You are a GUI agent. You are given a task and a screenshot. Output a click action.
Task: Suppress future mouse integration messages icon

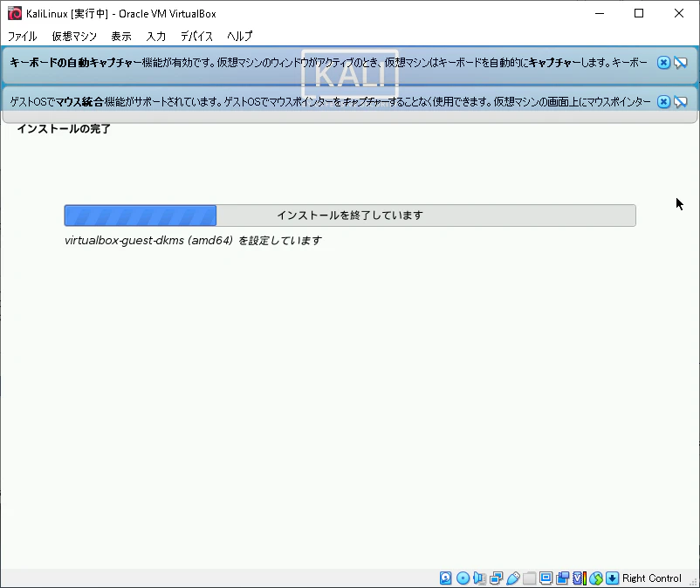click(680, 102)
